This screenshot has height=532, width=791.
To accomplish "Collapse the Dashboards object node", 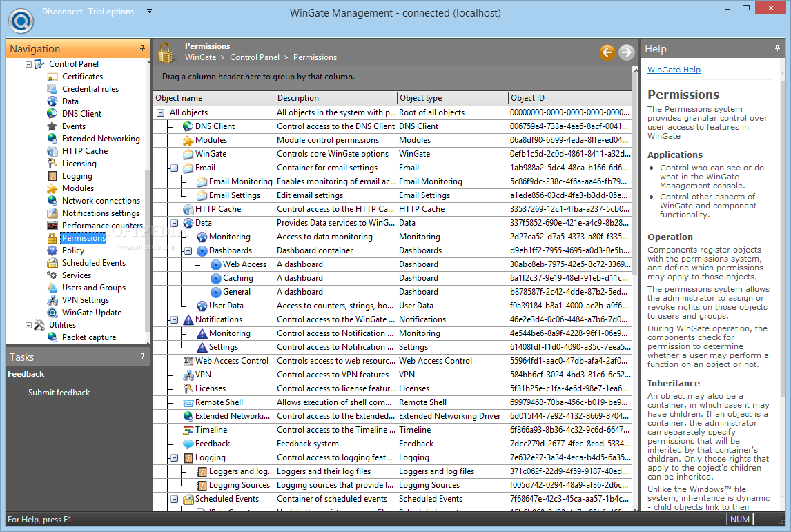I will tap(188, 250).
